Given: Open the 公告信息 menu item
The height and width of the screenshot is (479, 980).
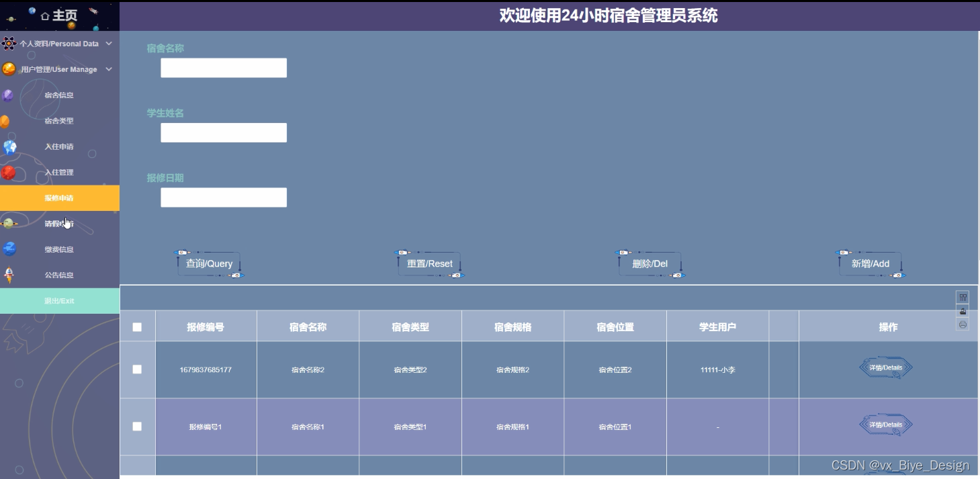Looking at the screenshot, I should point(59,275).
